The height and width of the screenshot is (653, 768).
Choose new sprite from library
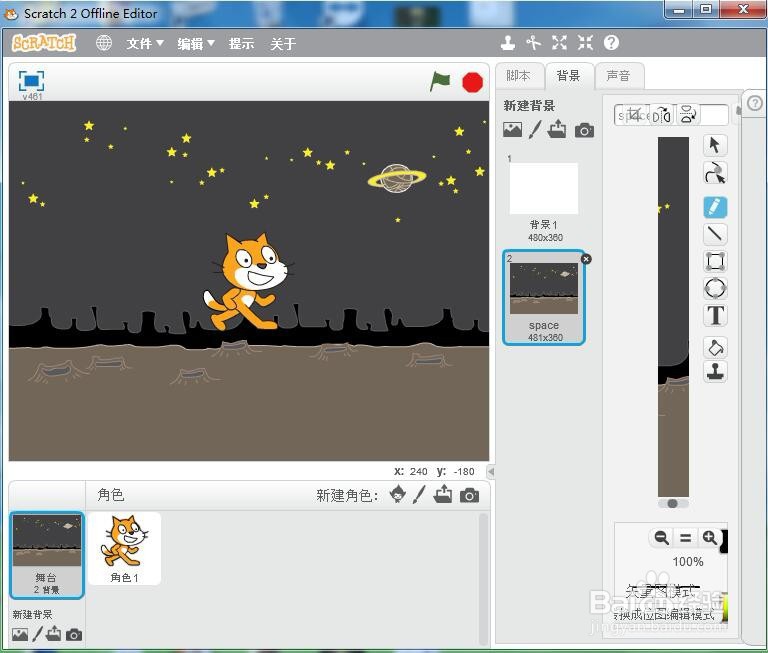coord(397,495)
